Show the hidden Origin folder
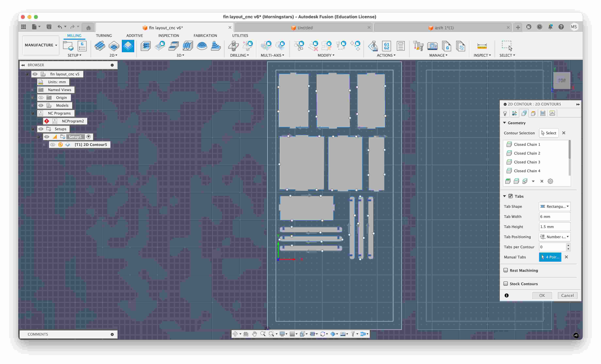This screenshot has height=364, width=601. pos(41,97)
